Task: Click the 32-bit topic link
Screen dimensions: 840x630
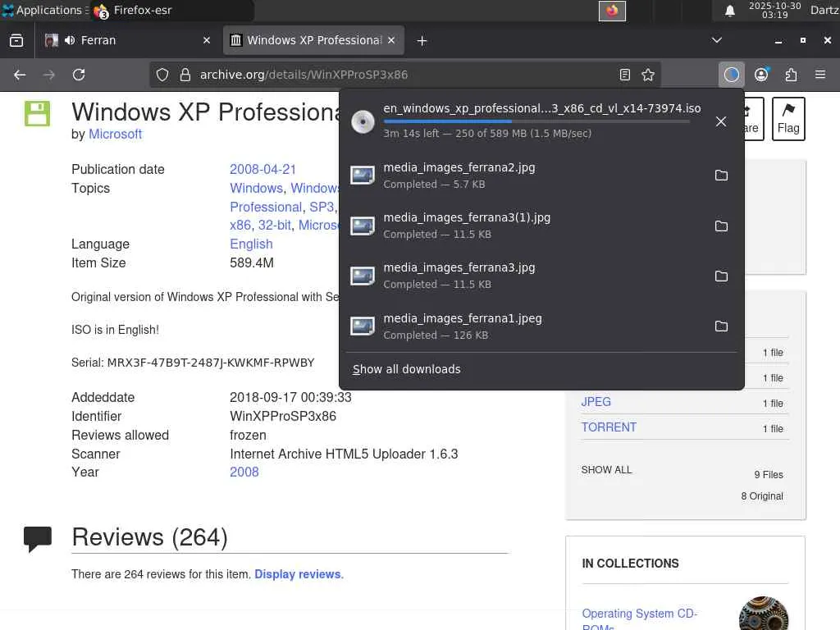Action: (274, 225)
